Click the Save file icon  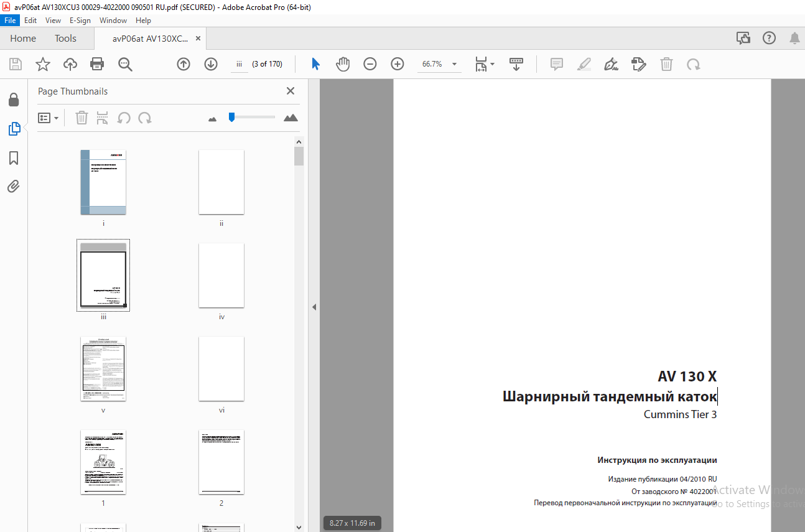click(x=16, y=64)
